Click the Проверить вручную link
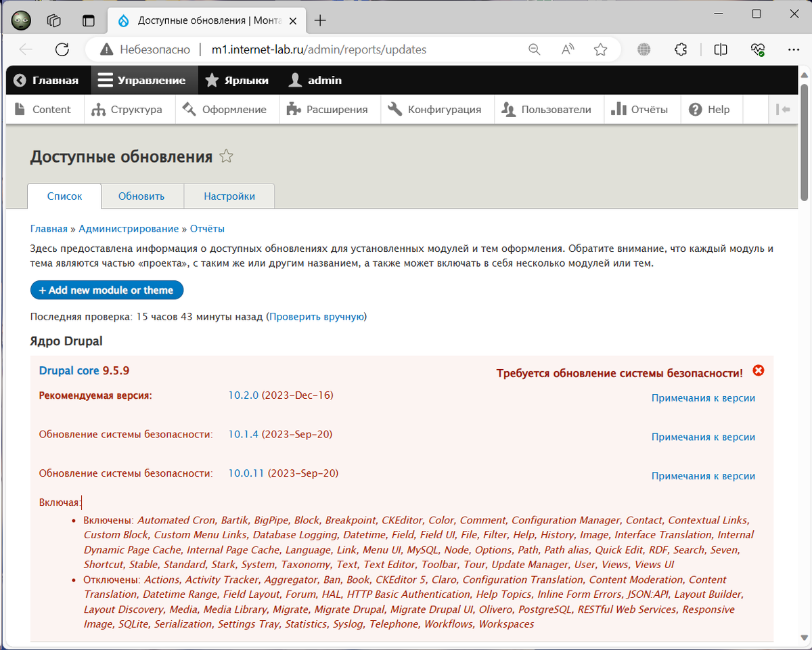 point(317,316)
